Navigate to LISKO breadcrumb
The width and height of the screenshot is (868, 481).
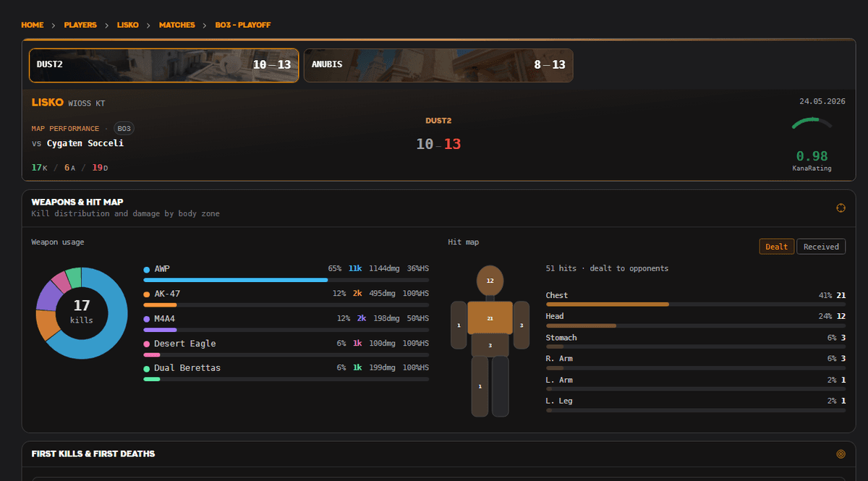point(128,25)
